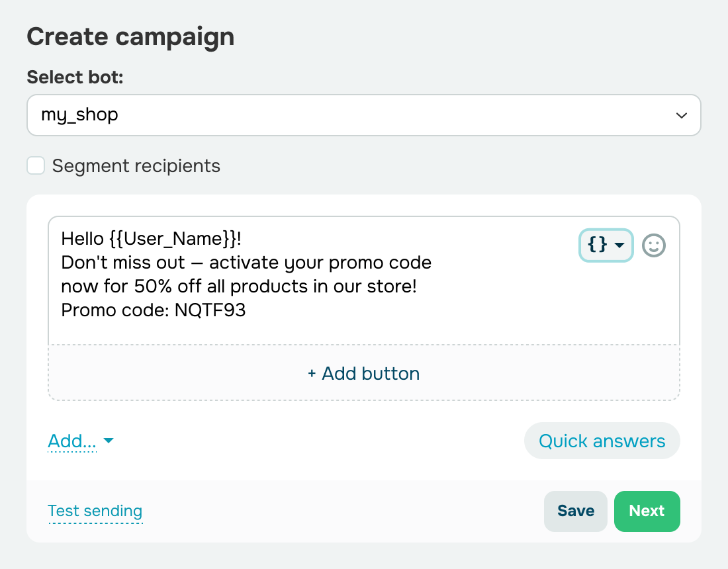Image resolution: width=728 pixels, height=569 pixels.
Task: Open the Add... menu link
Action: click(x=72, y=441)
